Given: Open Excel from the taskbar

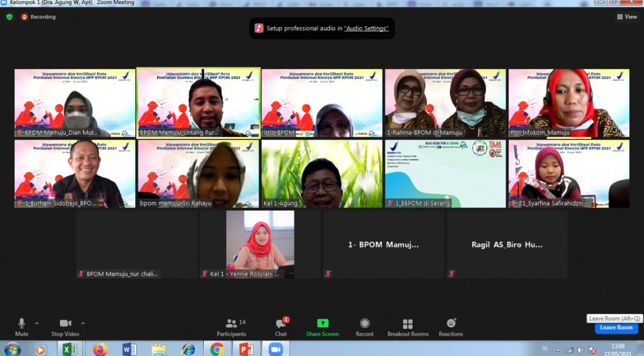Looking at the screenshot, I should 69,349.
